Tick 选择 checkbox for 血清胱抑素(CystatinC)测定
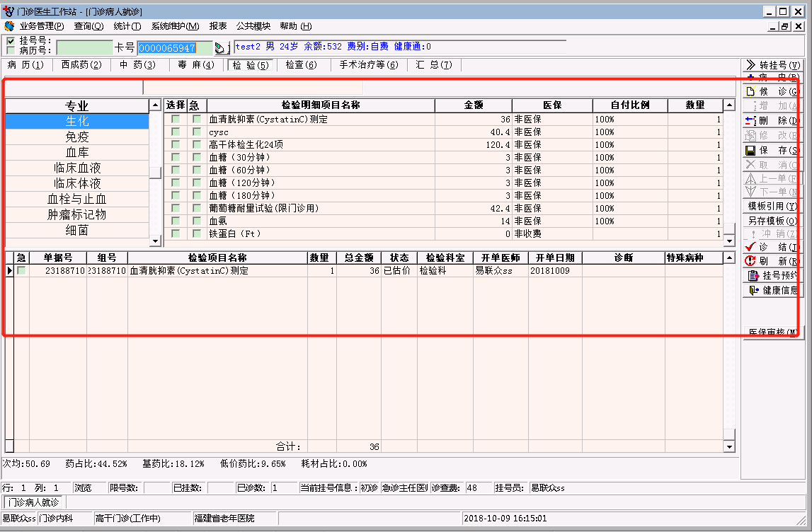This screenshot has height=532, width=812. (176, 119)
